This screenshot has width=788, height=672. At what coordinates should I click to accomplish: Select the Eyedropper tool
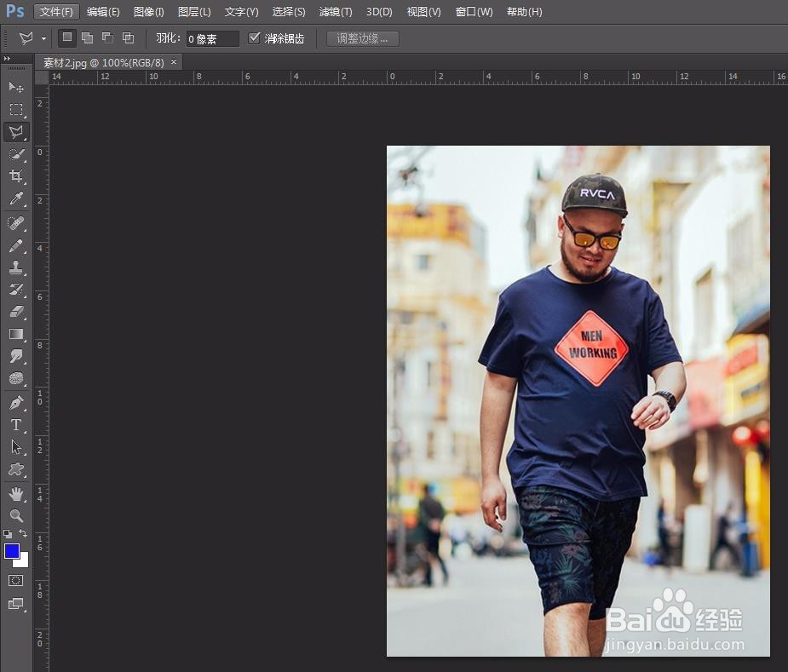coord(16,198)
